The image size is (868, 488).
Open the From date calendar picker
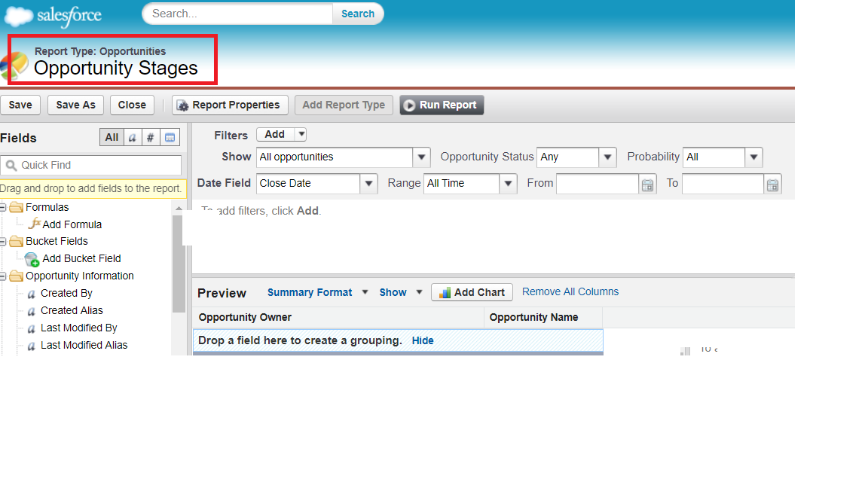[647, 185]
